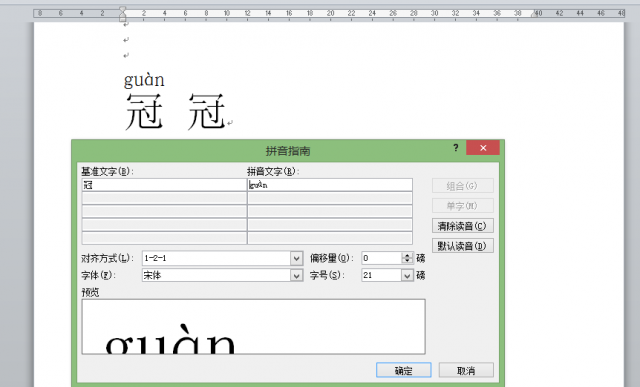Click the disabled 单字(M) button
640x387 pixels.
point(462,206)
